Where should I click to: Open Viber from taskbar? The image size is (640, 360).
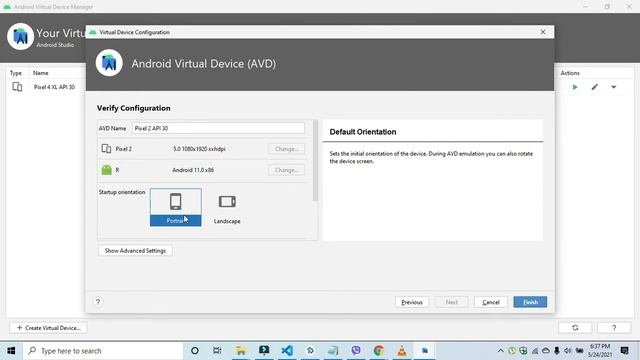pyautogui.click(x=356, y=351)
